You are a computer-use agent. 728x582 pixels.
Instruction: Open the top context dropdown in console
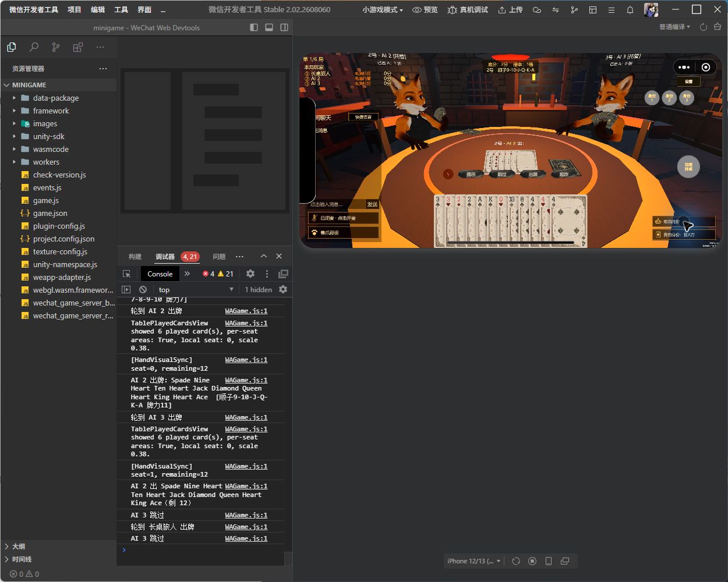click(196, 289)
